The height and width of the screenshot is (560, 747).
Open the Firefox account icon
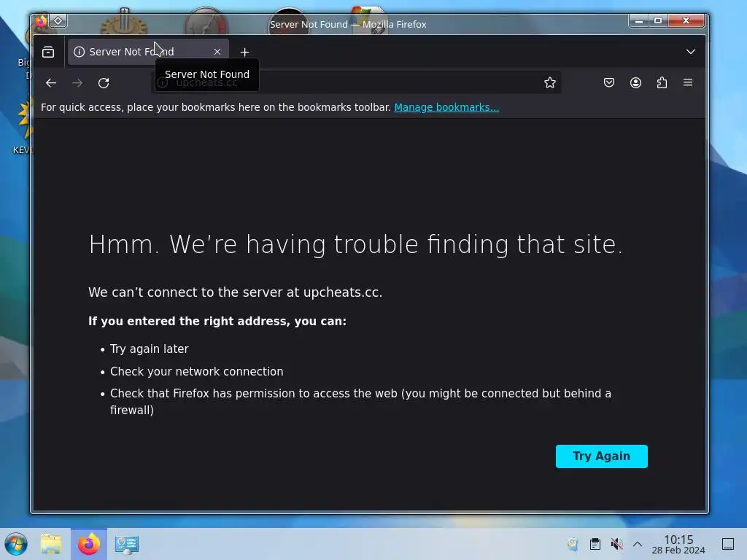(635, 83)
